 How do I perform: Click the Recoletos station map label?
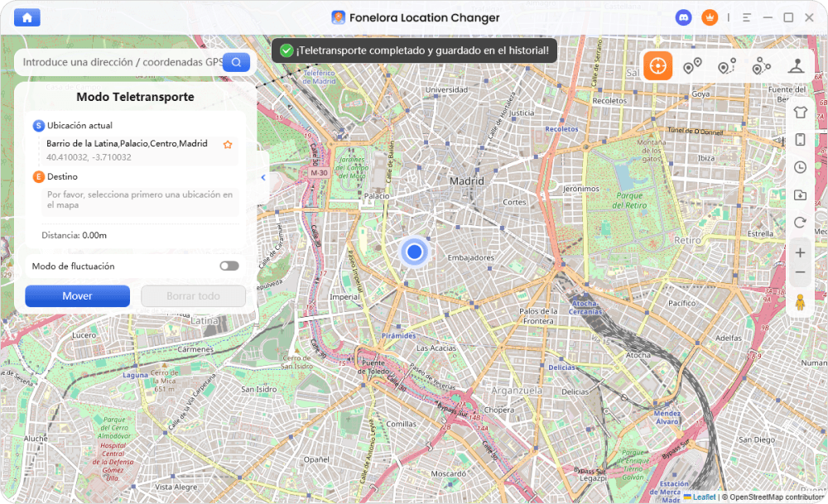pos(562,129)
